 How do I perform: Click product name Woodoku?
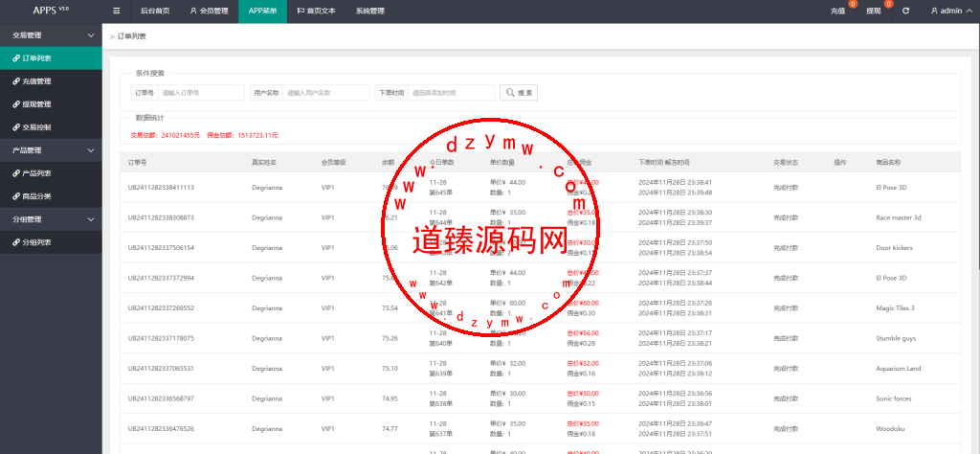[x=891, y=429]
